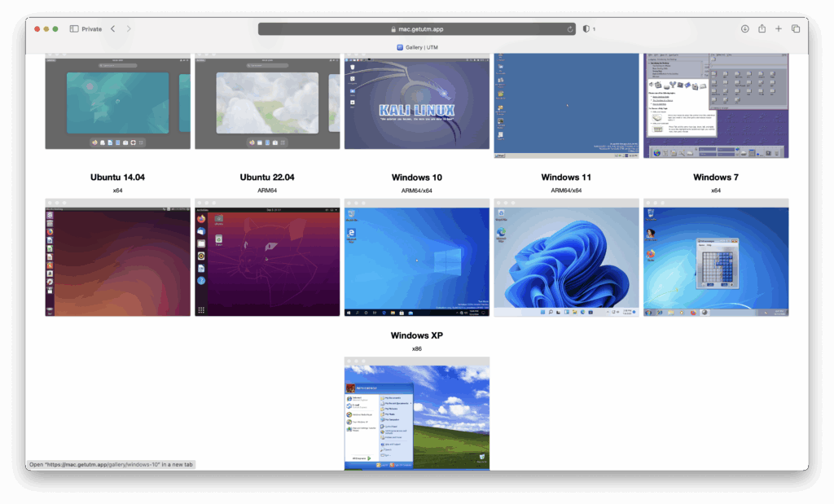Open the Privacy Report shield icon

pos(588,28)
